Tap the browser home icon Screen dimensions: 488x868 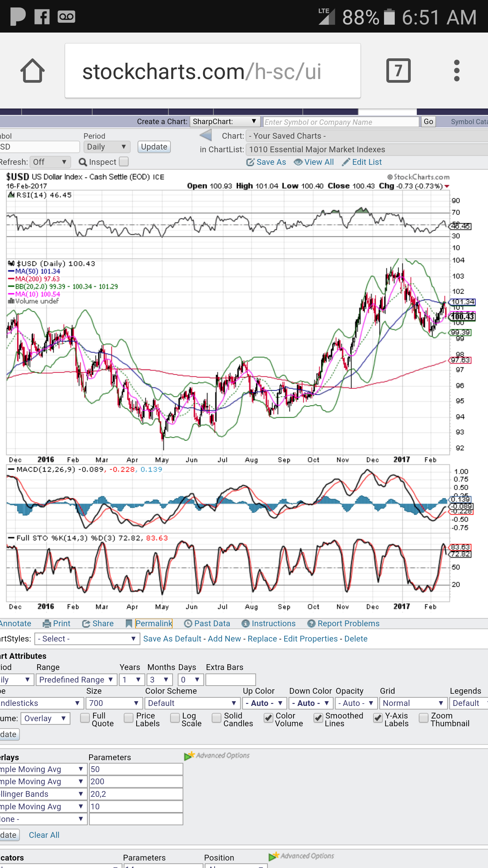click(33, 71)
